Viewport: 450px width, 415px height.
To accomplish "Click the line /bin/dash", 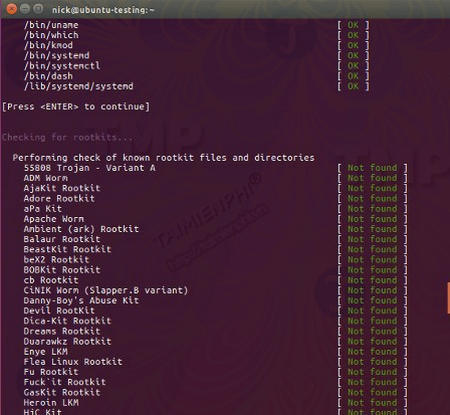I will (48, 76).
